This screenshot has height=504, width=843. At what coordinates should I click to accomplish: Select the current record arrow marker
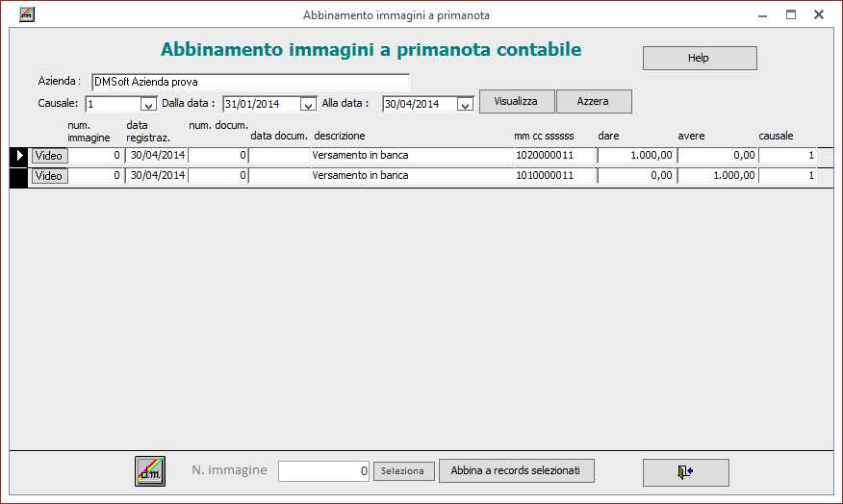pos(19,156)
